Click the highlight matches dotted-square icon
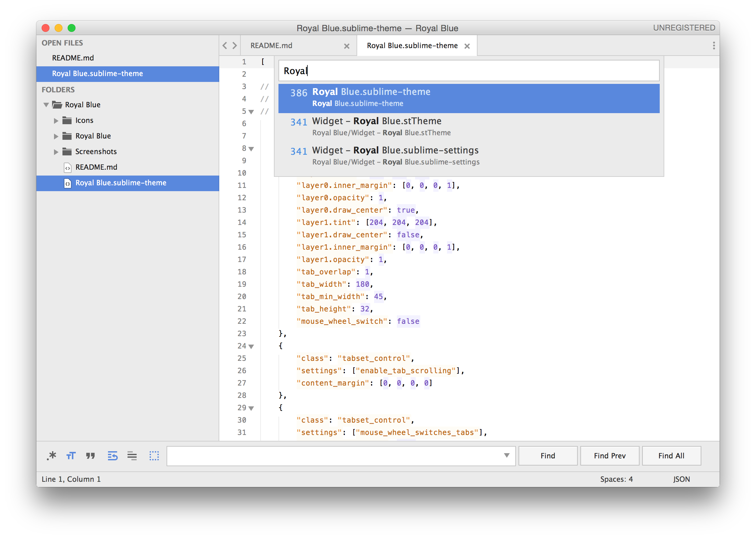 click(154, 456)
